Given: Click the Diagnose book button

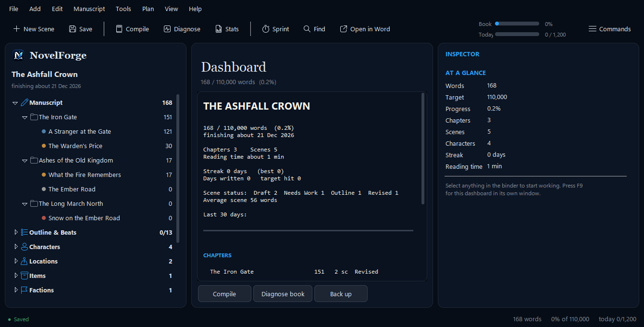Looking at the screenshot, I should (283, 294).
